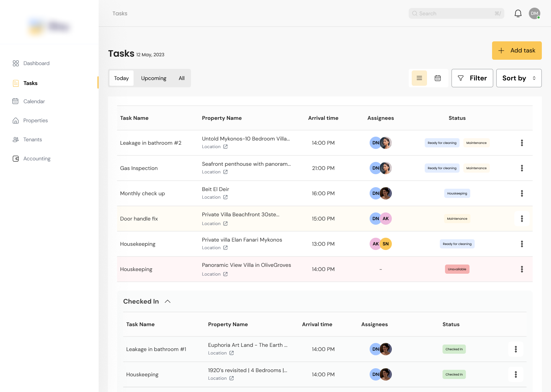Image resolution: width=551 pixels, height=392 pixels.
Task: Click Housekeeping status badge on Monthly check up
Action: [457, 193]
